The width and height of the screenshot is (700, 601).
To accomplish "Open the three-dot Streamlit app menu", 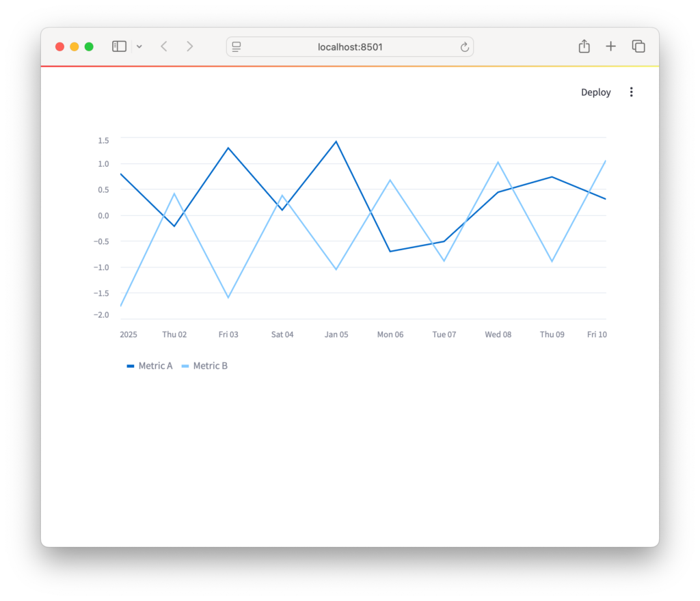I will [x=631, y=92].
